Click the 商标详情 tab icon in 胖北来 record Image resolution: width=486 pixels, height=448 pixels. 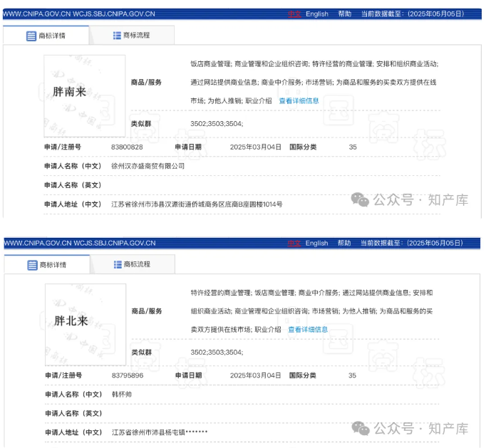coord(32,265)
